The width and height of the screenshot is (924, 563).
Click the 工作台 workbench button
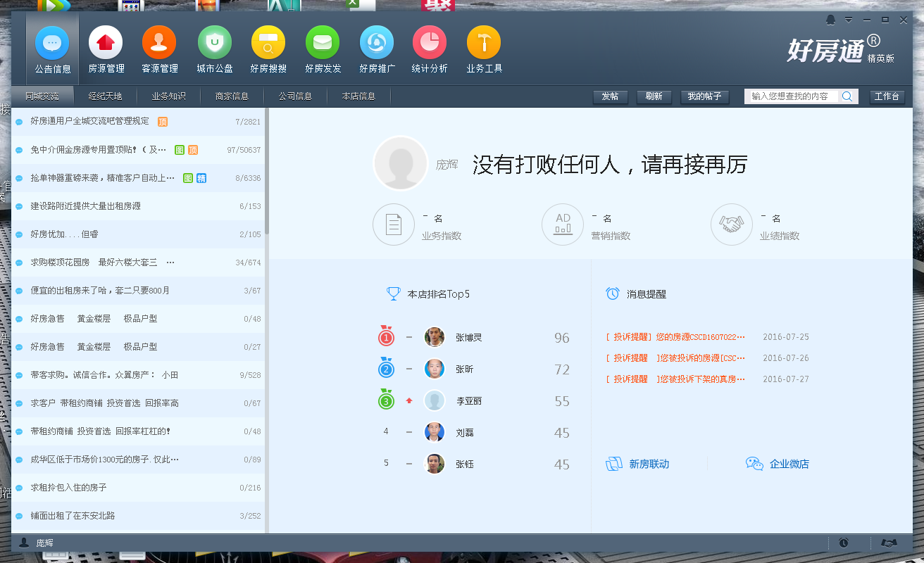tap(887, 96)
